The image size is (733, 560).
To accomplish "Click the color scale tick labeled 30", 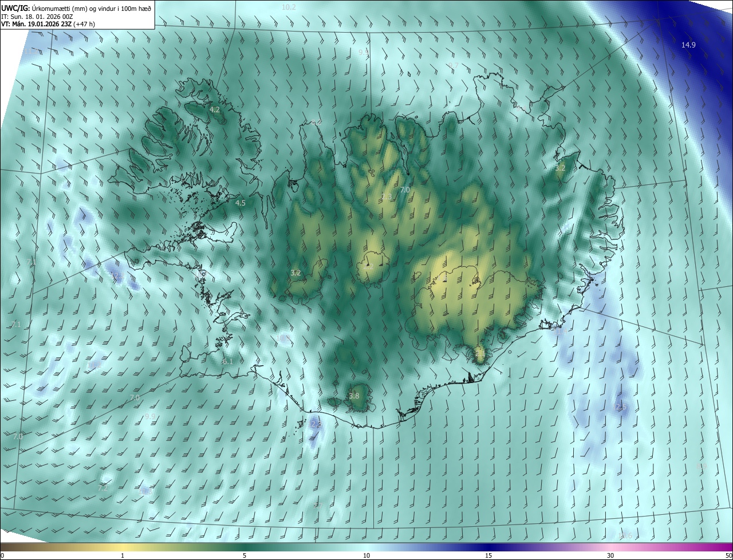I will 610,555.
